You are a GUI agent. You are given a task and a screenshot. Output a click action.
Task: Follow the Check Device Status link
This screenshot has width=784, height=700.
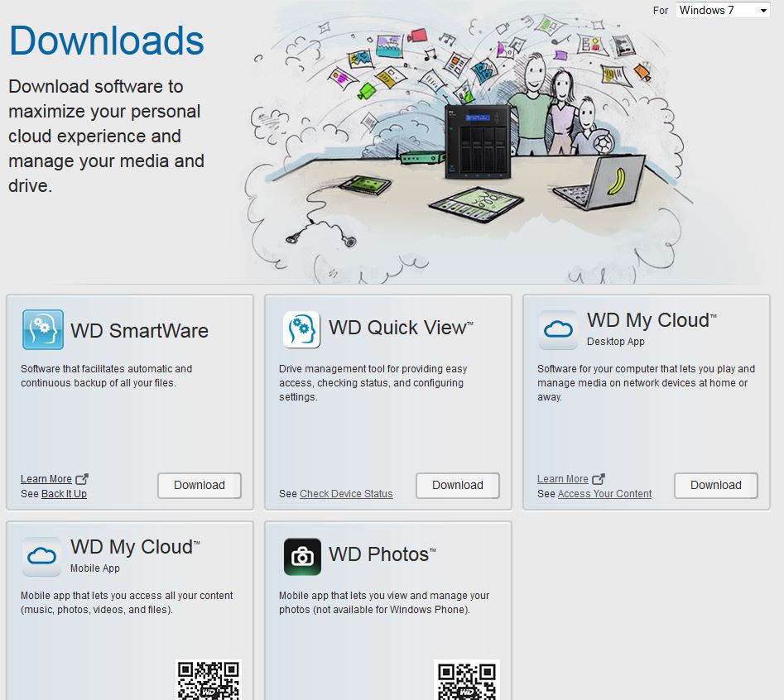(346, 494)
